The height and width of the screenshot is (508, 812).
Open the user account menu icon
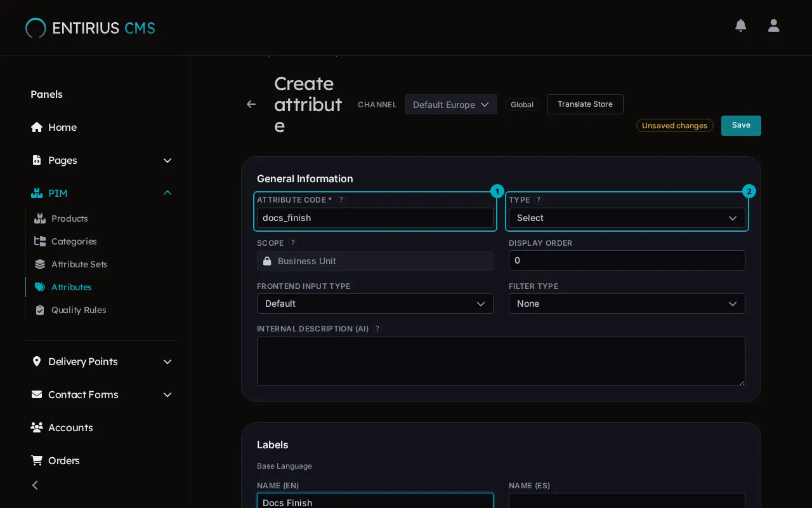click(774, 25)
